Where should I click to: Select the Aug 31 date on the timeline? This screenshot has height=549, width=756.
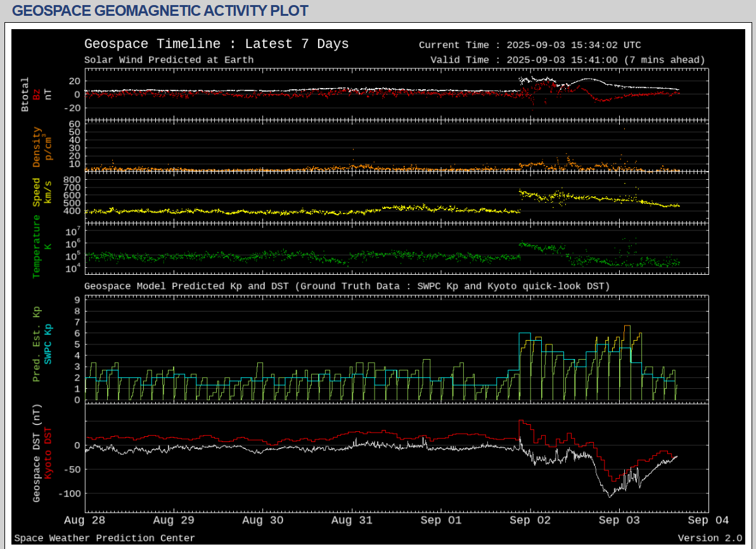(x=352, y=521)
